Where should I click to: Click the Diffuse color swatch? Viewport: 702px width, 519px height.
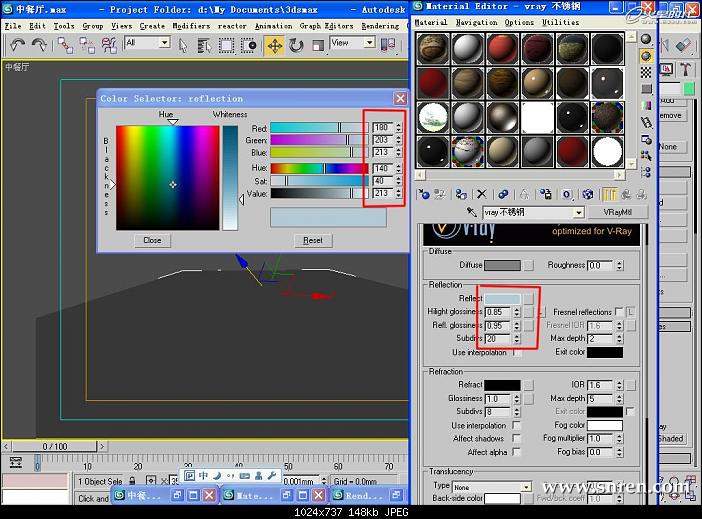502,265
